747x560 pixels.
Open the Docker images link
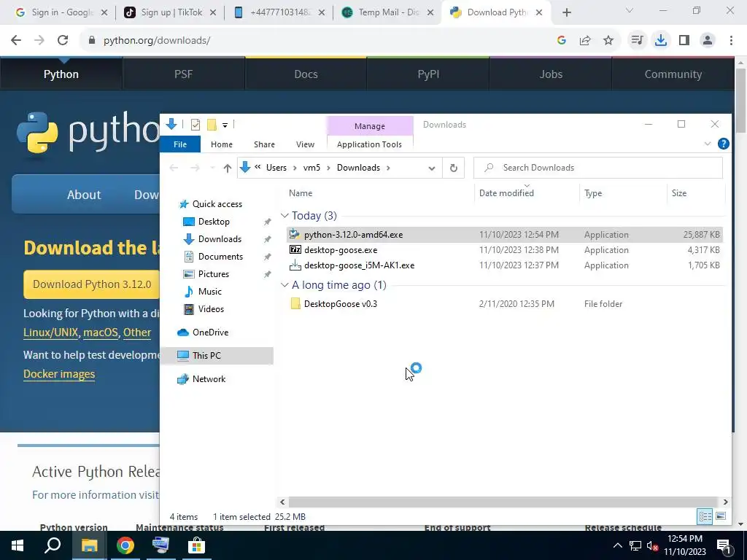[x=59, y=374]
